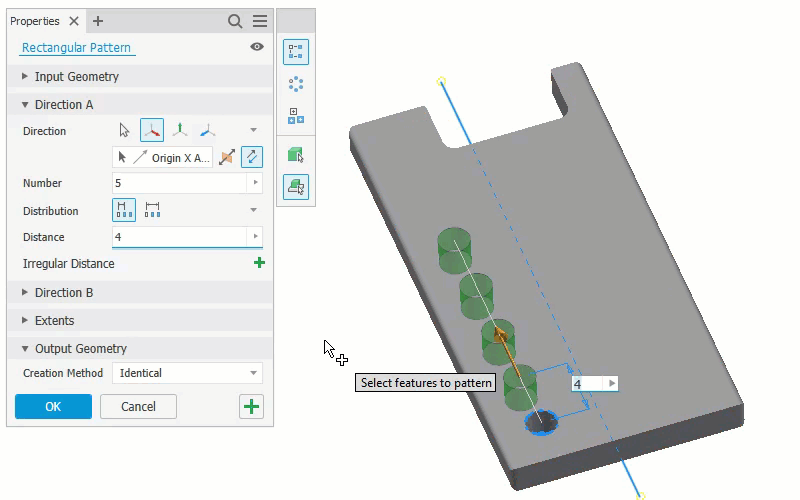Open the Properties panel search
This screenshot has height=500, width=800.
tap(235, 21)
